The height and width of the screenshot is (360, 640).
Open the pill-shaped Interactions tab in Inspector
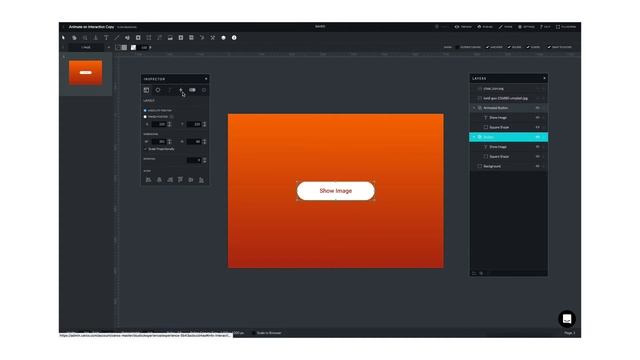coord(192,90)
